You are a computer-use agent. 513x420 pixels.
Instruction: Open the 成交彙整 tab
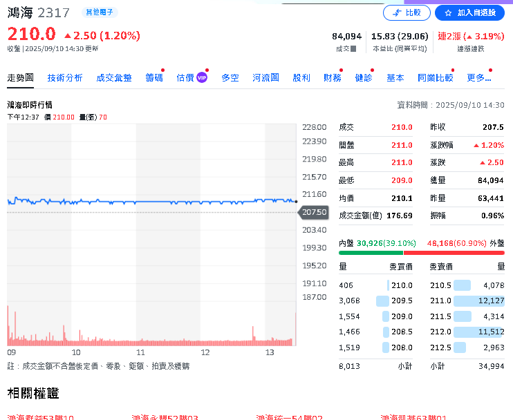[114, 78]
